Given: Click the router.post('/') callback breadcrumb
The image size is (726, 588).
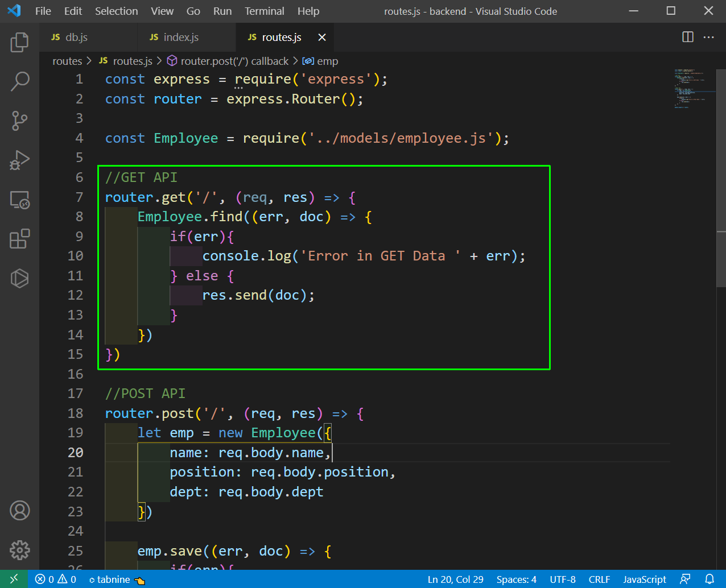Looking at the screenshot, I should 228,61.
